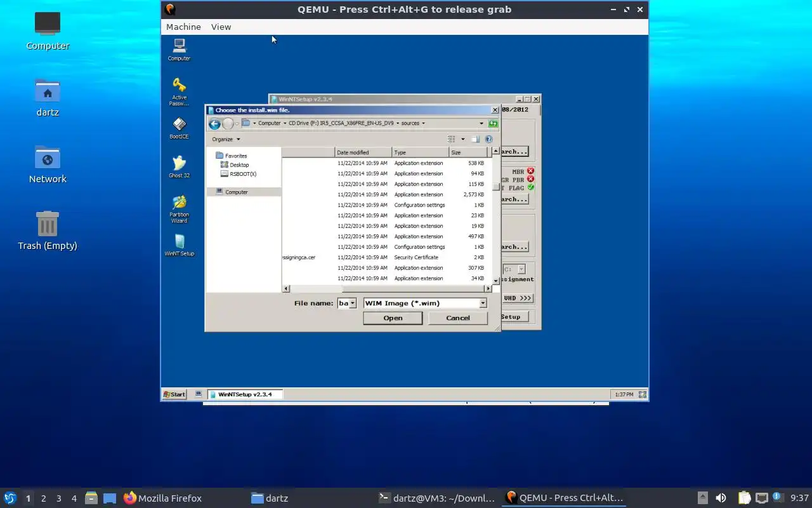Expand the Organize dropdown
The height and width of the screenshot is (508, 812).
pyautogui.click(x=226, y=139)
